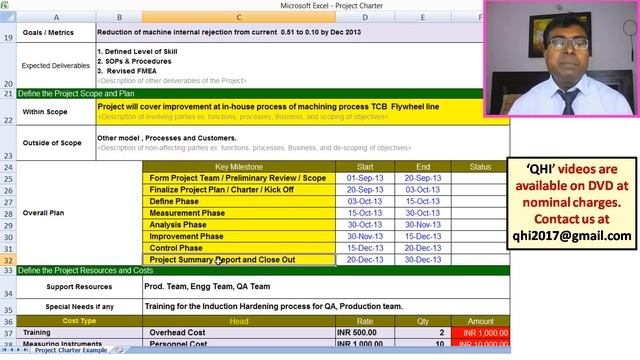Select the Measurement Phase milestone cell
640x360 pixels.
pyautogui.click(x=239, y=213)
